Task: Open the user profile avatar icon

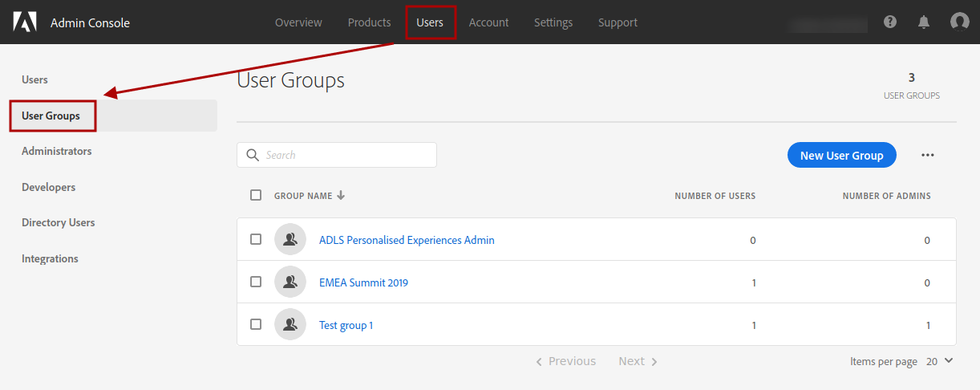Action: 959,22
